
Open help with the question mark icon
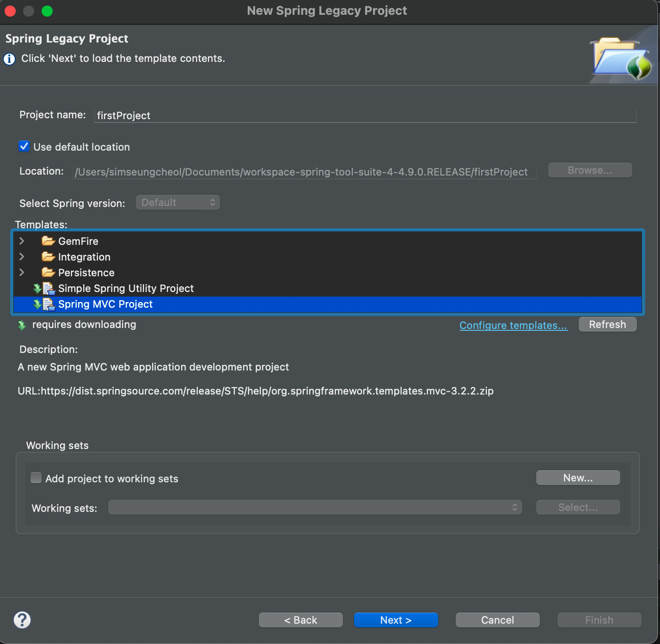pyautogui.click(x=22, y=620)
